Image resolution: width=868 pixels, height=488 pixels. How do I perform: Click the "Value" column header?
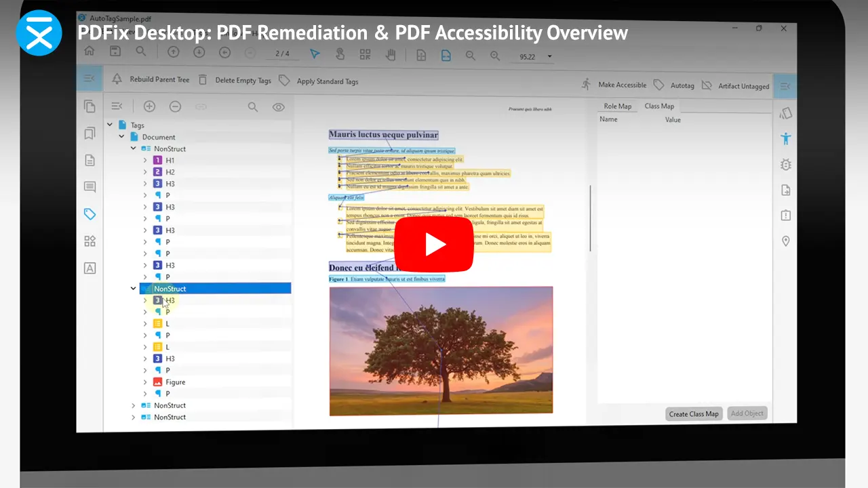tap(673, 120)
